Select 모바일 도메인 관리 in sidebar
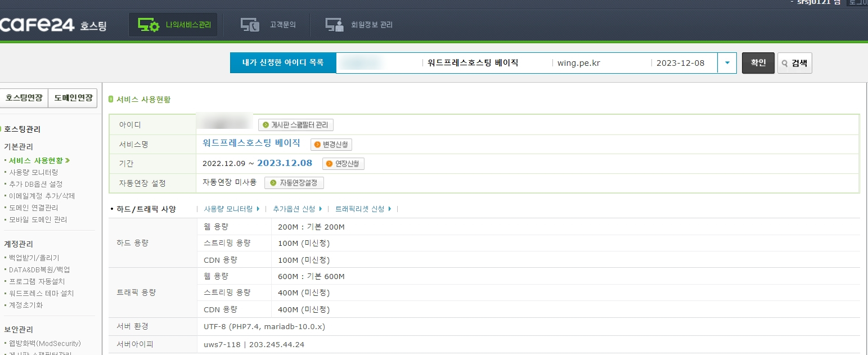 point(38,219)
